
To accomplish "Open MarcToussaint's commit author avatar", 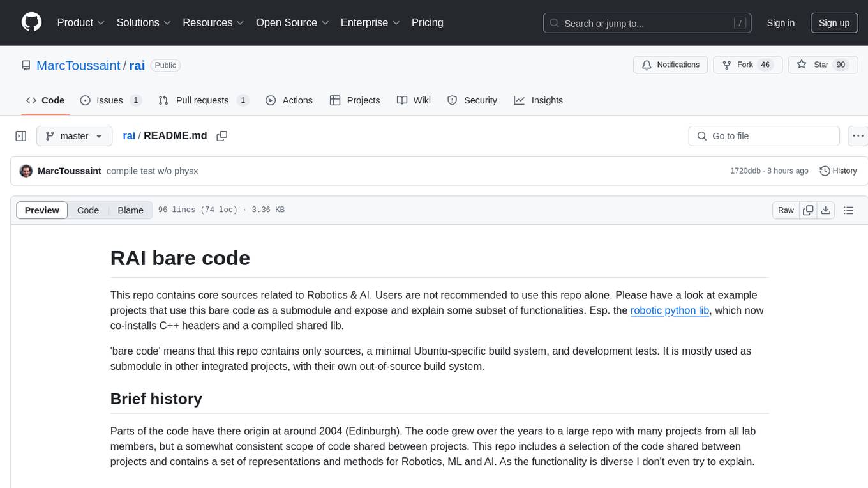I will [x=26, y=171].
